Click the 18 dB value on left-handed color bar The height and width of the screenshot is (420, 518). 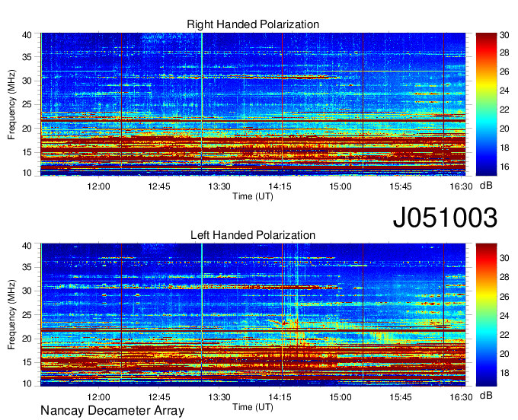pyautogui.click(x=504, y=373)
